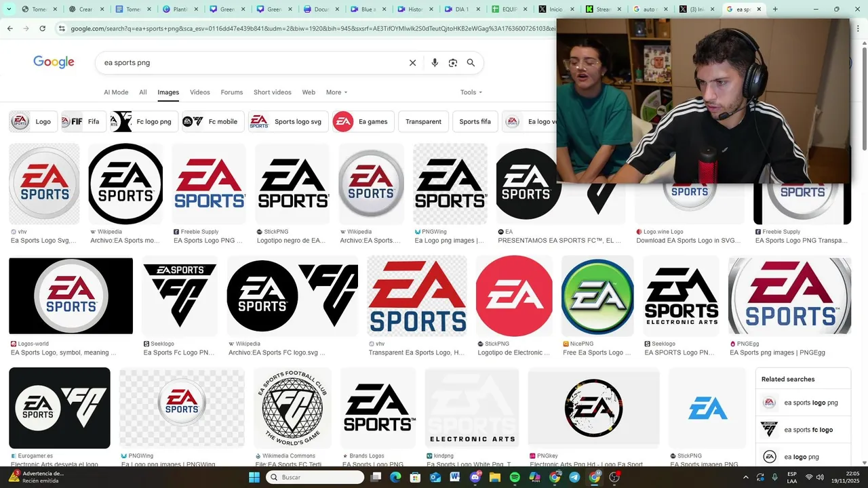The height and width of the screenshot is (488, 868).
Task: Open Outlook from the taskbar
Action: [x=435, y=477]
